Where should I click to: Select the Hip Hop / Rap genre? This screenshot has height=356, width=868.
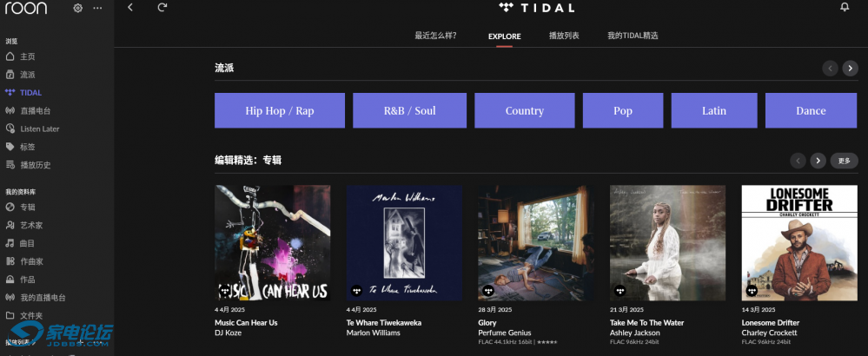(x=280, y=110)
